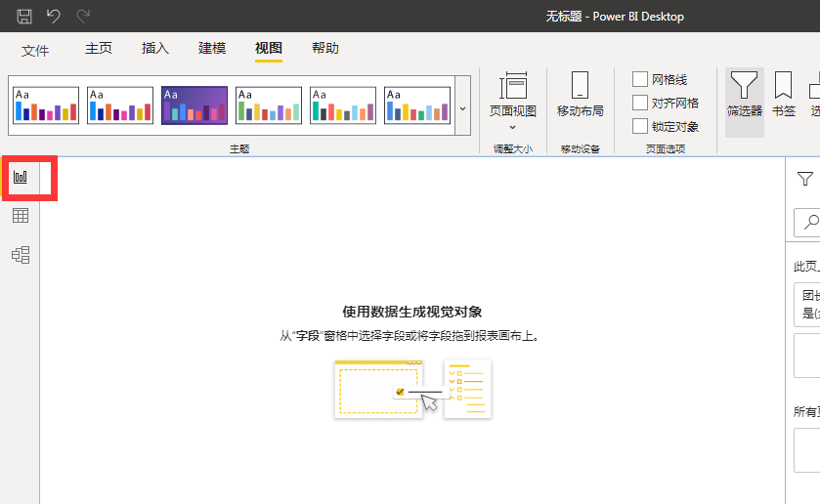Apply the fifth theme with teal bars
Image resolution: width=820 pixels, height=504 pixels.
click(x=343, y=105)
